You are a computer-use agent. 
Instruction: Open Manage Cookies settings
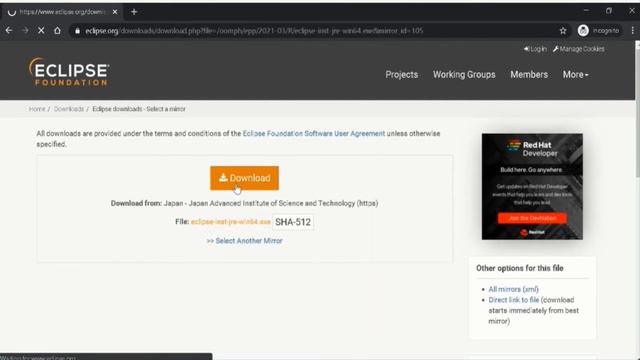click(x=579, y=49)
